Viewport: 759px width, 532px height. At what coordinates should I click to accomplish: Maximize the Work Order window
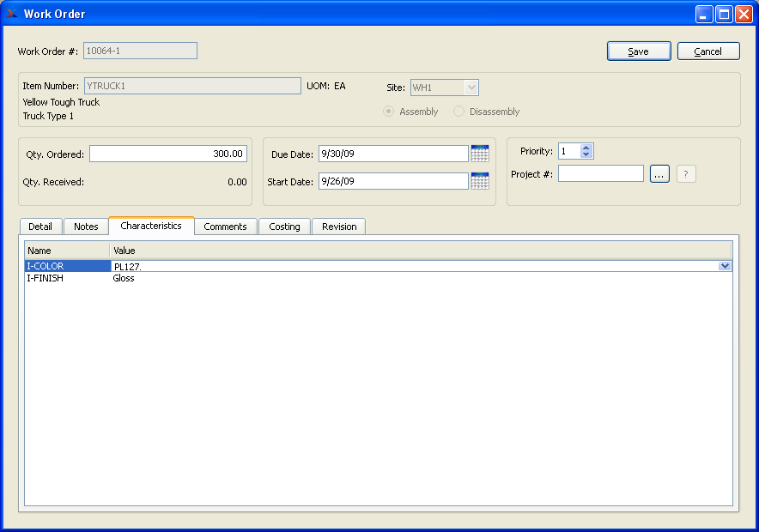click(x=724, y=14)
